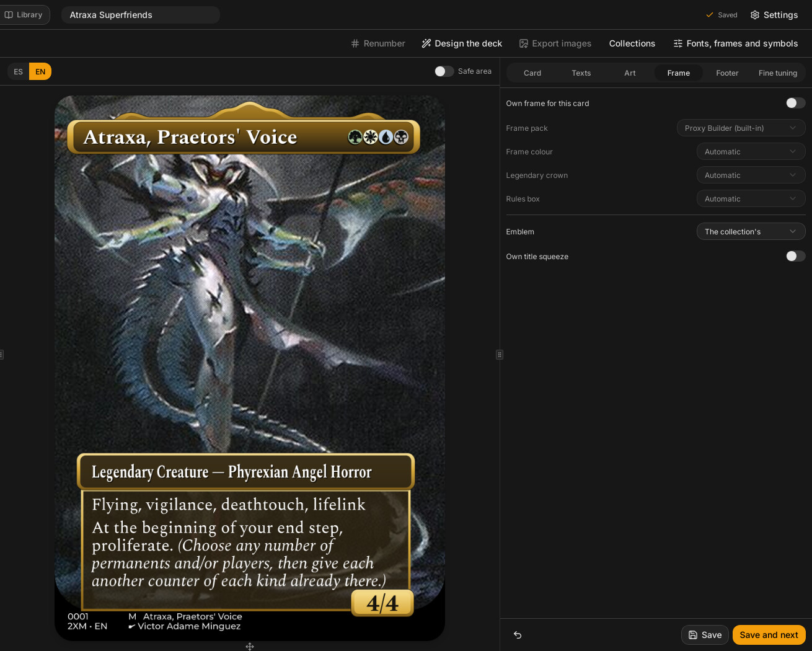Viewport: 812px width, 651px height.
Task: Click the artist credit Victor Adame Minguez
Action: pos(189,626)
